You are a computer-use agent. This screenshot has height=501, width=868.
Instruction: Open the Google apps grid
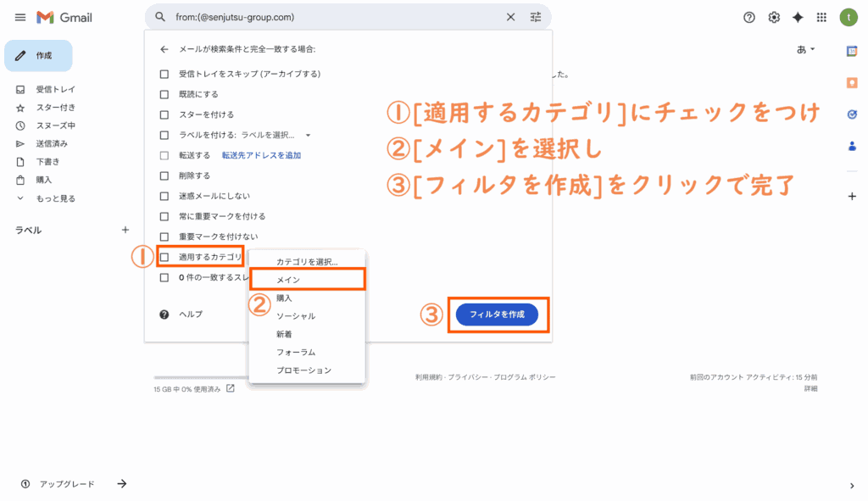(821, 18)
